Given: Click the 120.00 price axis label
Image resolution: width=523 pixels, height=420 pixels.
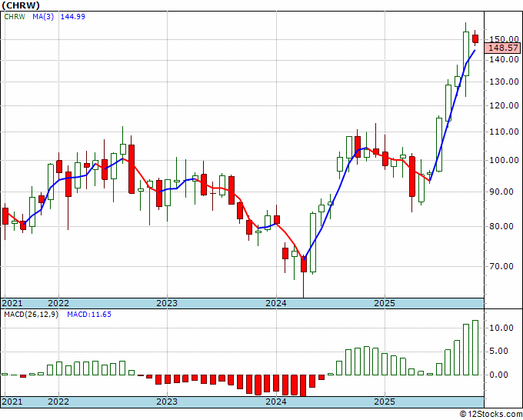Looking at the screenshot, I should (505, 105).
